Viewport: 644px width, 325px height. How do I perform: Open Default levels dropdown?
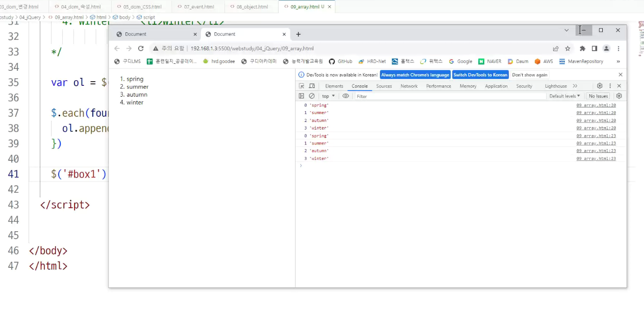point(564,96)
